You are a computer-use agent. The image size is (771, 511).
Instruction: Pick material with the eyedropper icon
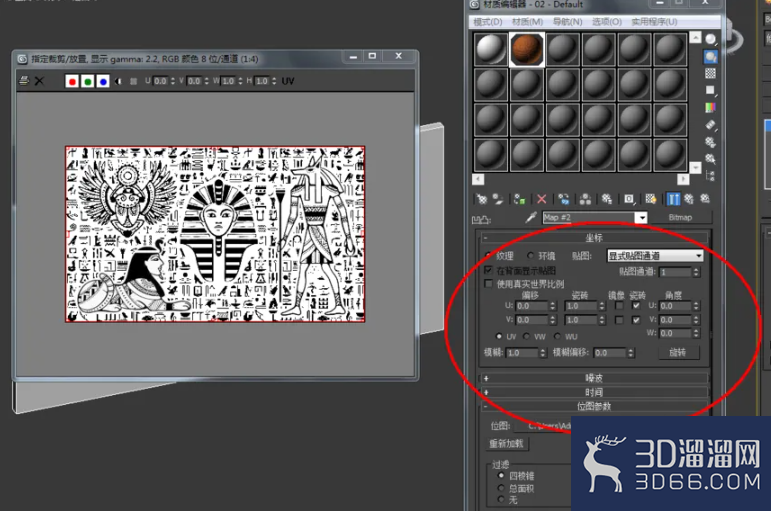(531, 217)
